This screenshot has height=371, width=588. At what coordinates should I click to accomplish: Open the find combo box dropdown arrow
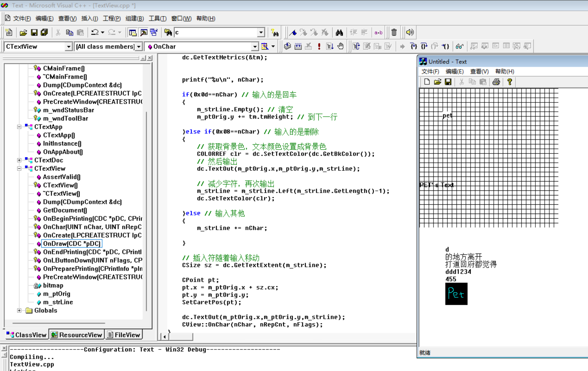pyautogui.click(x=261, y=32)
